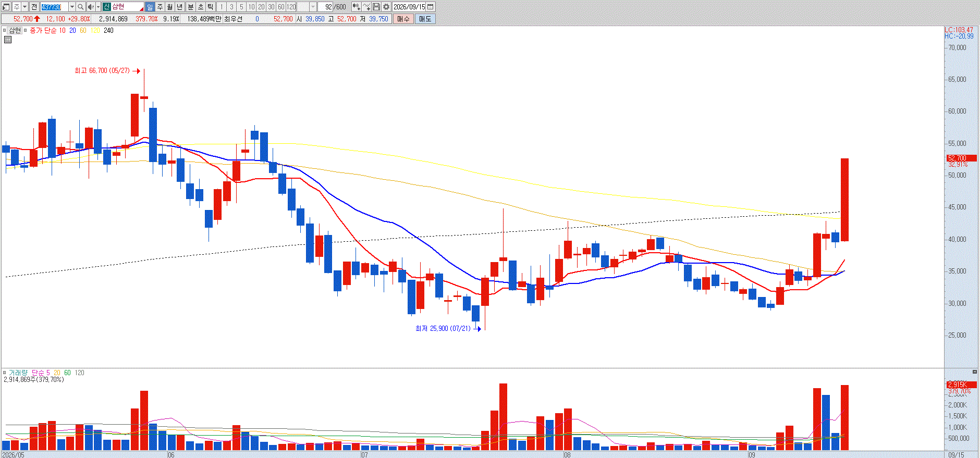Viewport: 980px width, 458px height.
Task: Switch to tick 틱 chart period
Action: click(x=210, y=7)
